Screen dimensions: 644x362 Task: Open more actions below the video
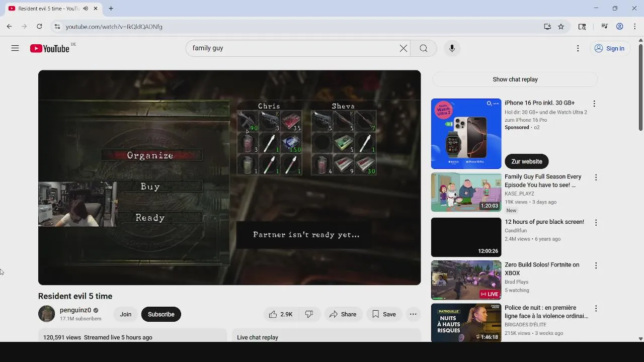pyautogui.click(x=413, y=314)
